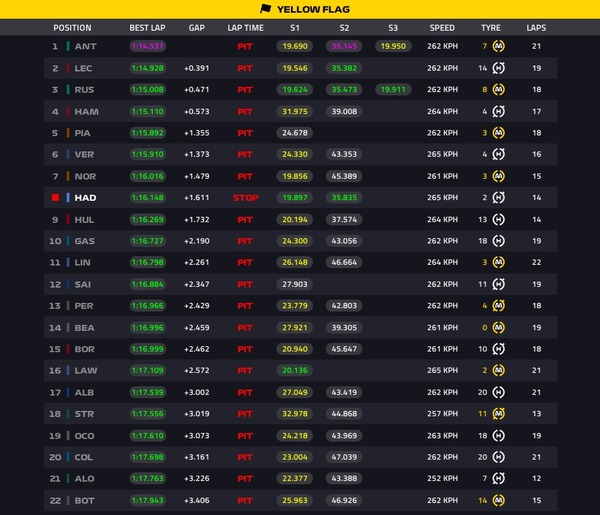Select the highlighted HAD driver name
600x515 pixels.
click(85, 197)
